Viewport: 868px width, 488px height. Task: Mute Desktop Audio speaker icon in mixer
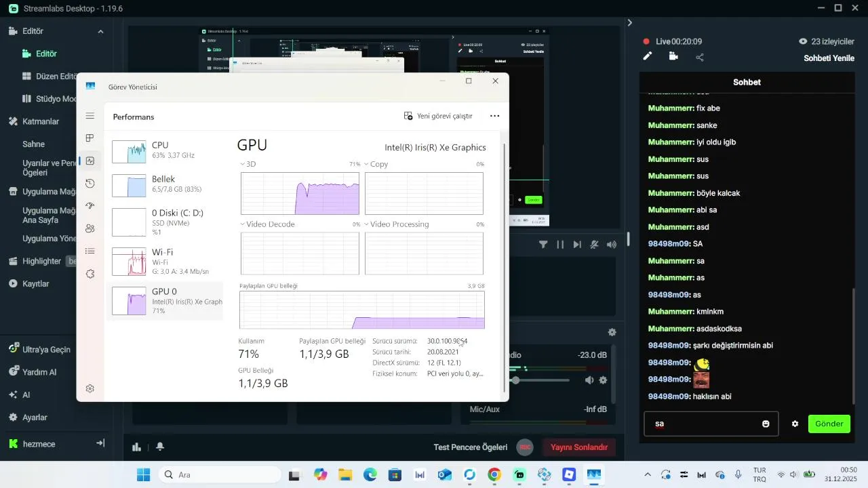589,380
